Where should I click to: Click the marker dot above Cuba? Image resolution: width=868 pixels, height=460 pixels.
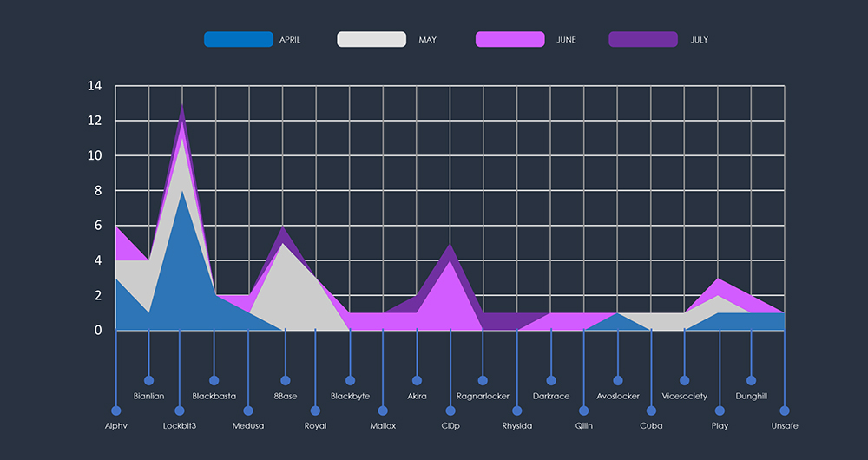tap(652, 411)
